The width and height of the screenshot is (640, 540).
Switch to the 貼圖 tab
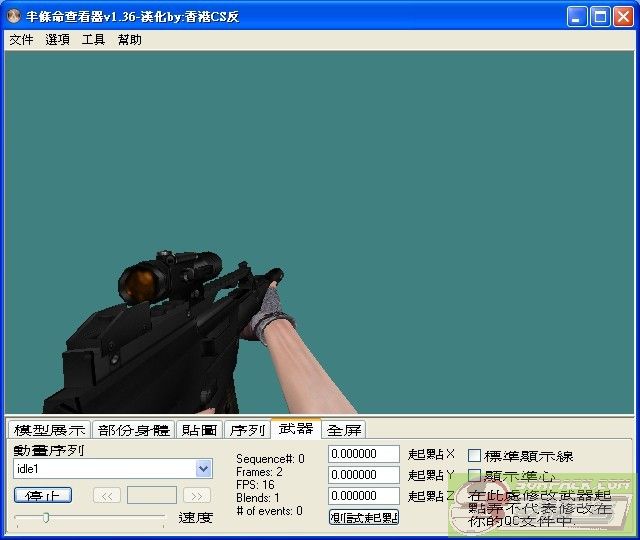point(199,430)
